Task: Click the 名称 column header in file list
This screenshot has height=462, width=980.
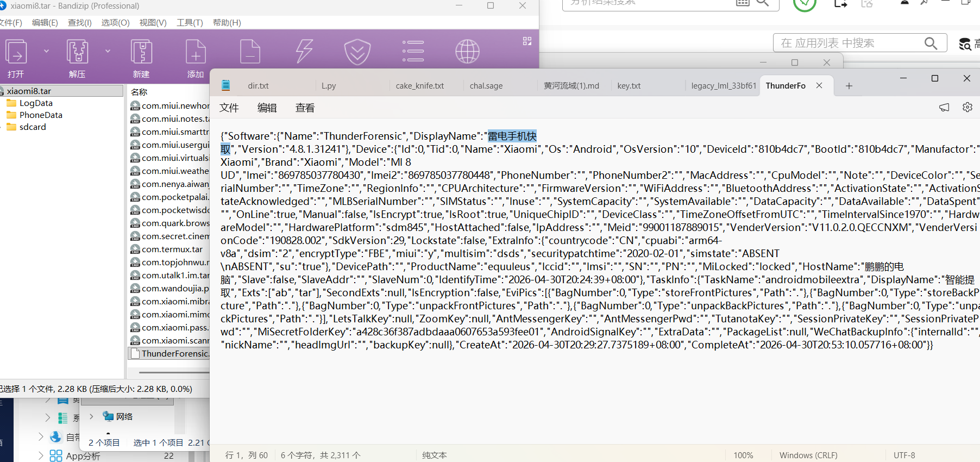Action: click(139, 92)
